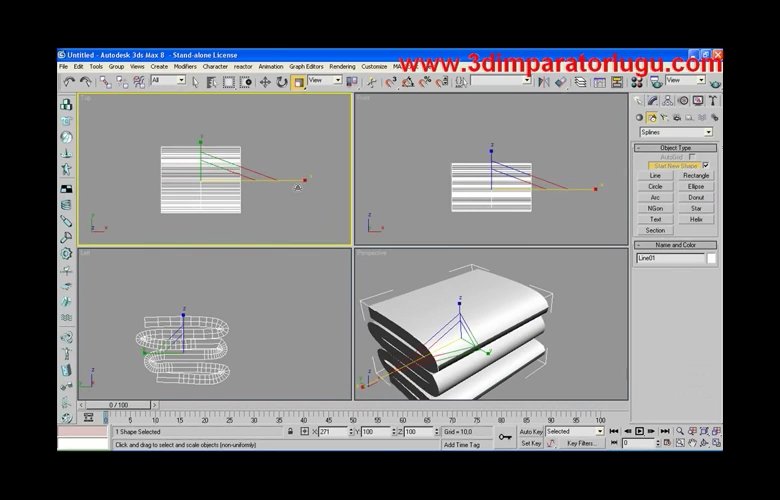This screenshot has width=780, height=500.
Task: Open the Curve Editor icon
Action: tap(600, 82)
